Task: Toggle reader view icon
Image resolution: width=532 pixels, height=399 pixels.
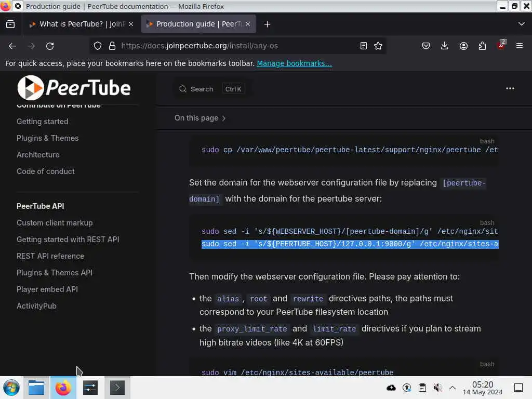Action: [363, 46]
